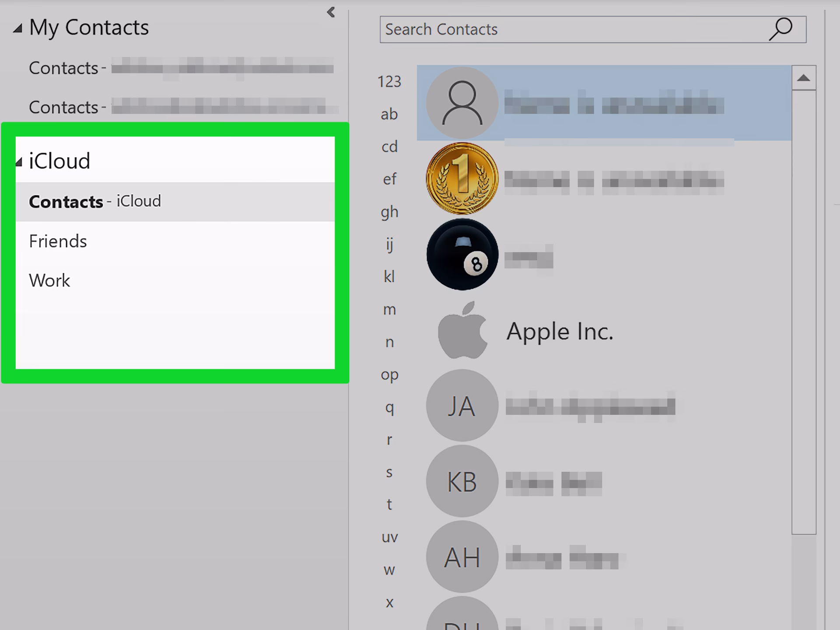Jump to cd in the alphabet index
Viewport: 840px width, 630px height.
click(x=389, y=147)
